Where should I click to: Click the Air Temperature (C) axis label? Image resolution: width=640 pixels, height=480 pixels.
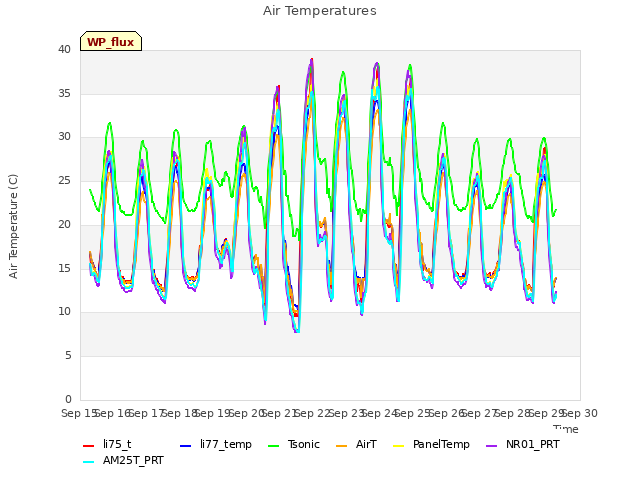click(13, 226)
